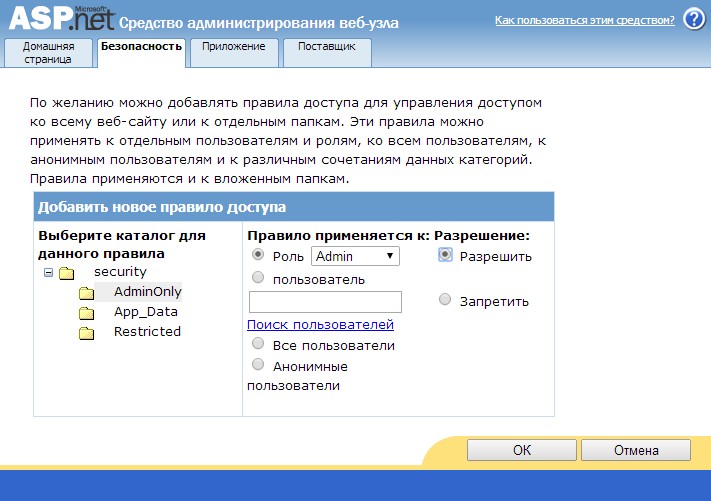Click the help question mark icon

click(694, 20)
